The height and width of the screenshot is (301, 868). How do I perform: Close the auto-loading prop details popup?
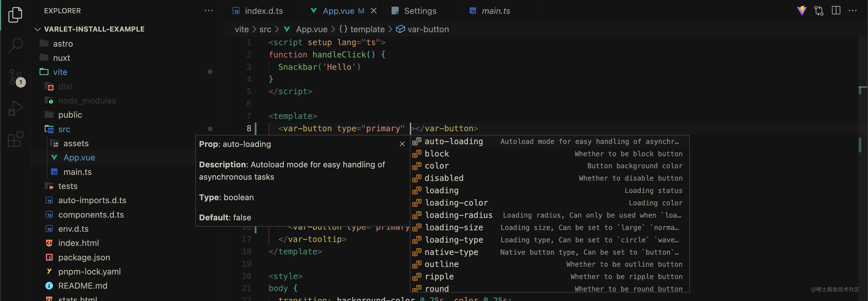[402, 144]
